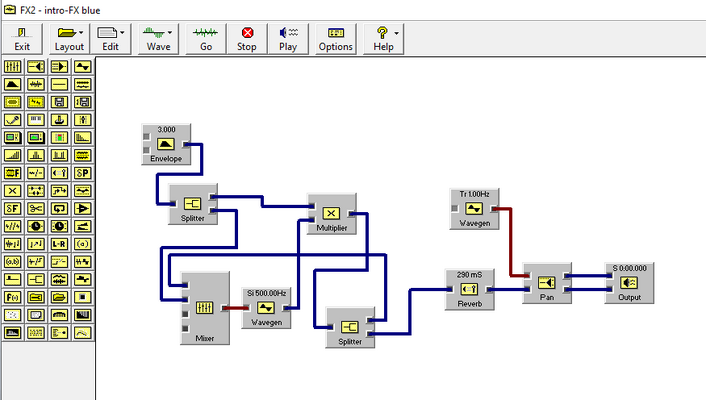
Task: Choose the Multiplier (X) module in palette
Action: point(13,191)
